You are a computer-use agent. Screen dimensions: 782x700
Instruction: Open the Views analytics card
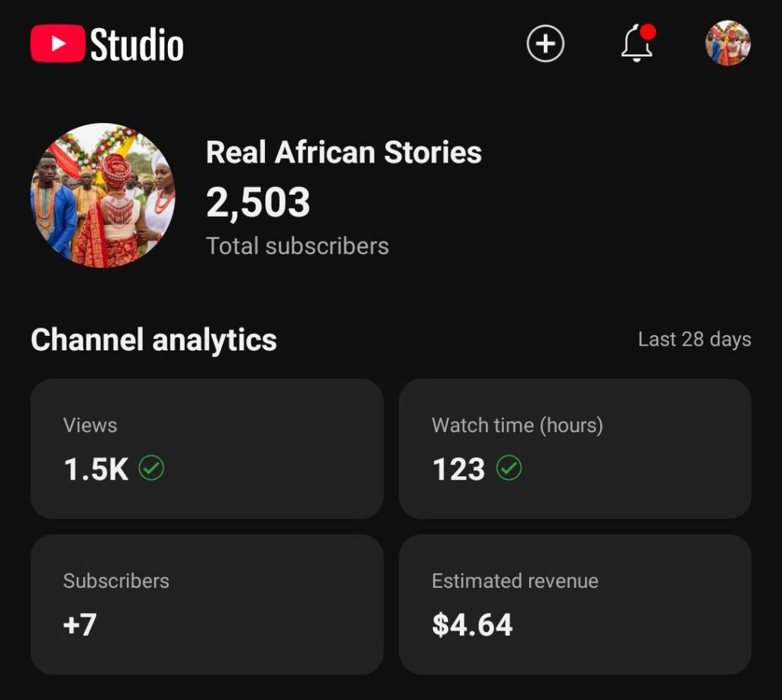206,448
